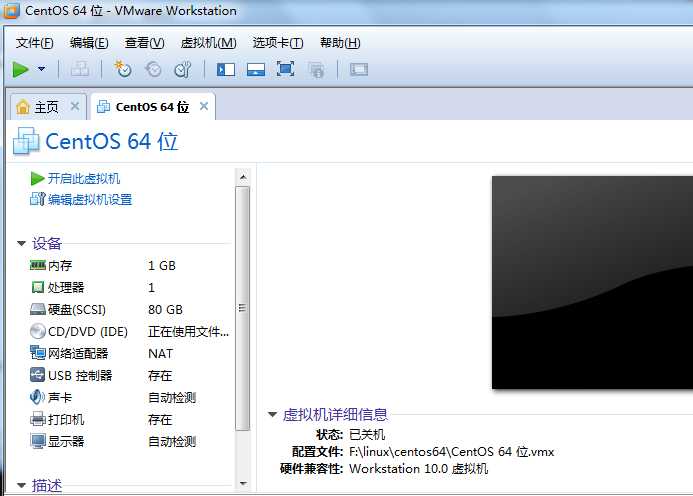This screenshot has height=496, width=693.
Task: Click the VMware icon in title bar
Action: click(11, 11)
